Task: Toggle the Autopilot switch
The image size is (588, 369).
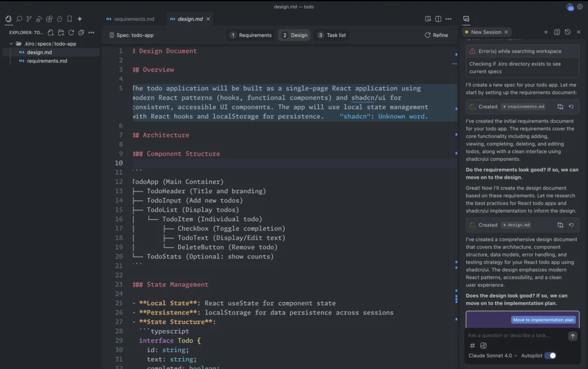Action: tap(550, 355)
